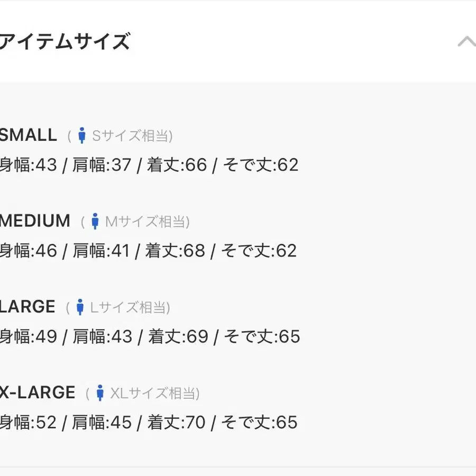Collapse the アイテムサイズ section chevron
Image resolution: width=476 pixels, height=476 pixels.
click(x=466, y=42)
